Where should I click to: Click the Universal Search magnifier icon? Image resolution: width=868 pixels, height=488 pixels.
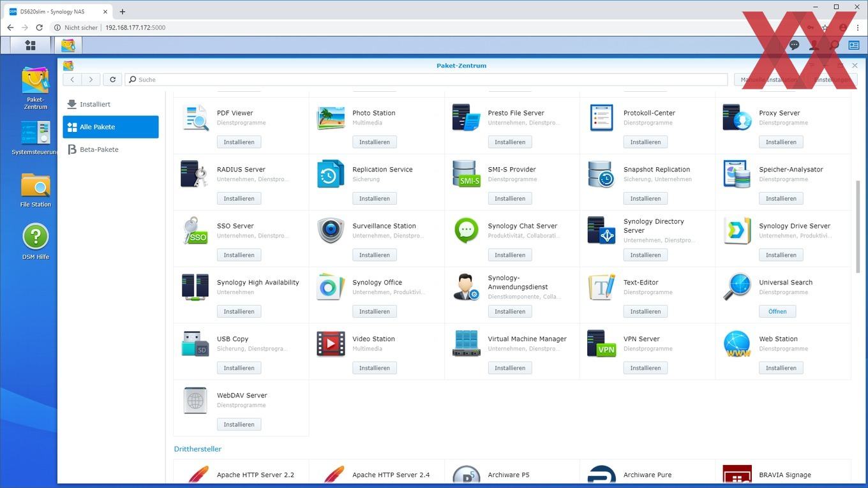point(737,287)
